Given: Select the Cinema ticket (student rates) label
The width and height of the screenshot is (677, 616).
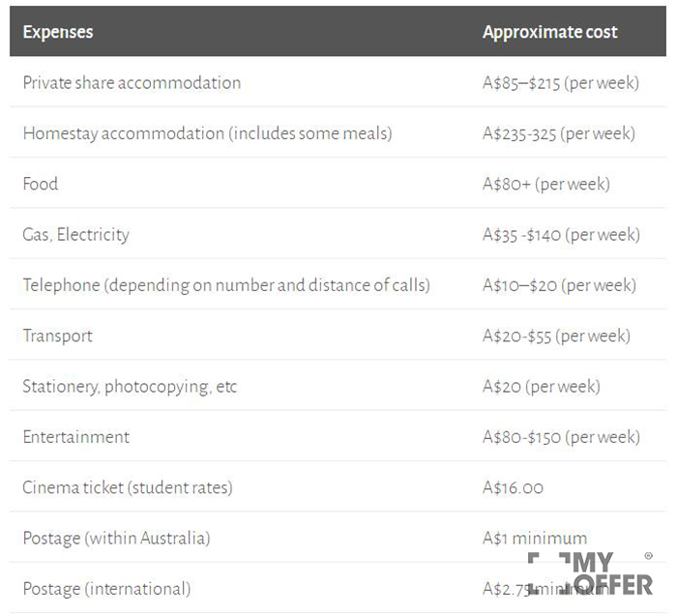Looking at the screenshot, I should [128, 487].
